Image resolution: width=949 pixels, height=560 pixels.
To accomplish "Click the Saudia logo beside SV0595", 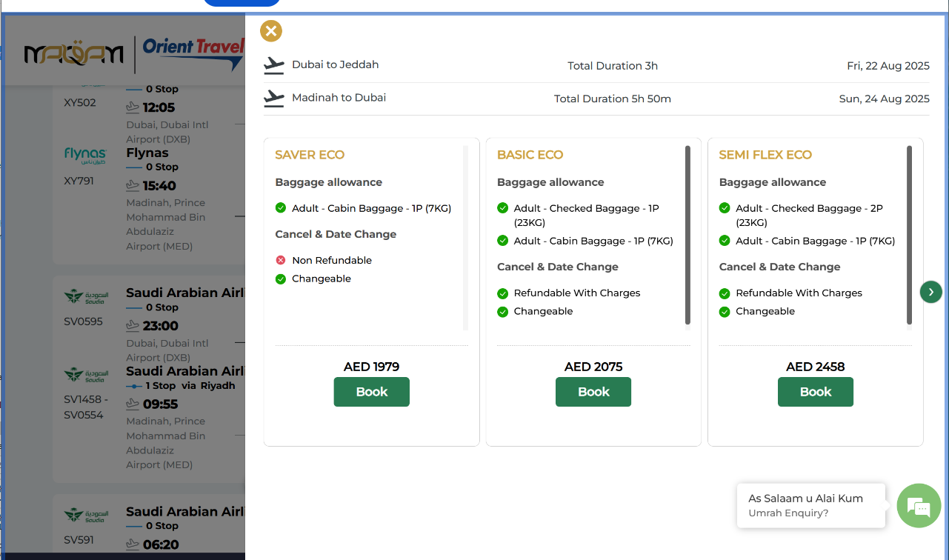I will [x=85, y=298].
